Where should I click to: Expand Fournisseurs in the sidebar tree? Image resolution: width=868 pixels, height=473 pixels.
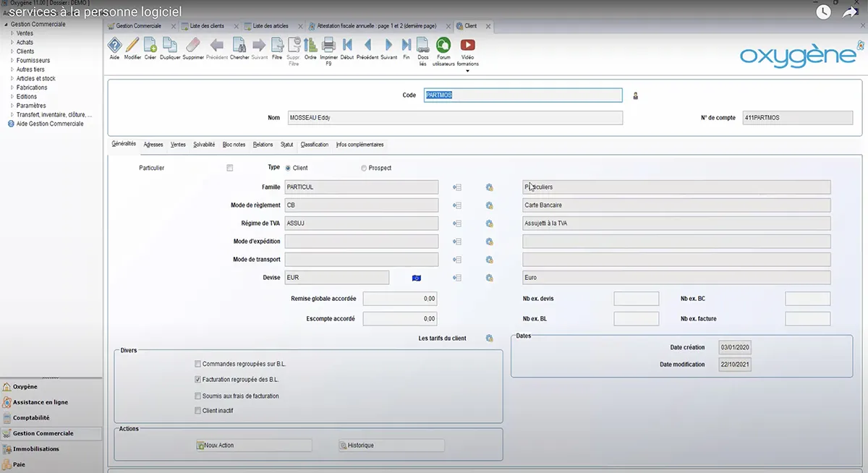tap(12, 61)
